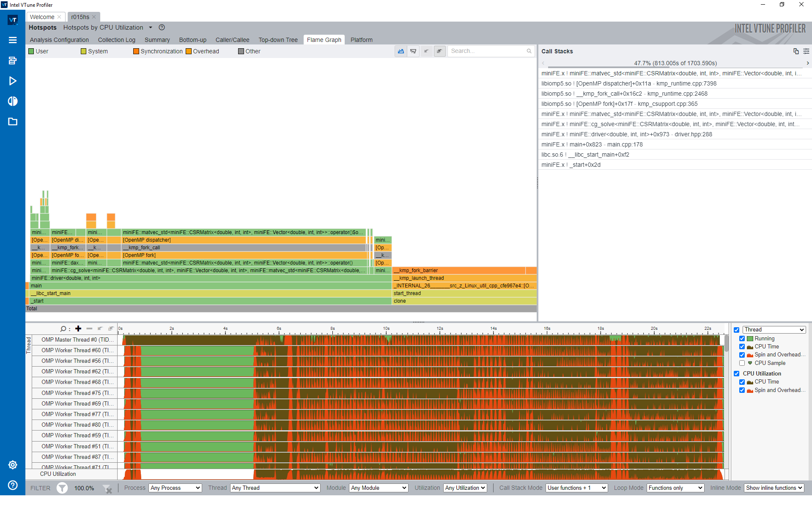812x508 pixels.
Task: Close the r015hs result tab
Action: [x=94, y=17]
